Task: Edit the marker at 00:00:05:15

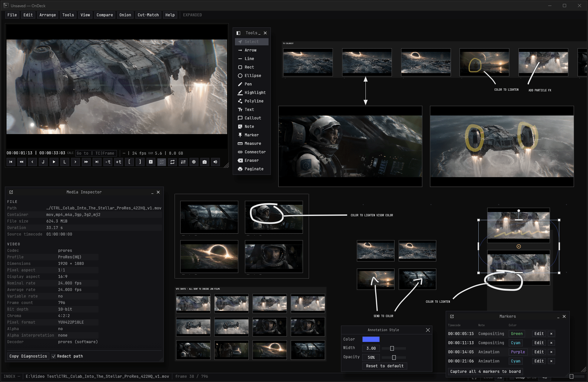Action: point(539,334)
